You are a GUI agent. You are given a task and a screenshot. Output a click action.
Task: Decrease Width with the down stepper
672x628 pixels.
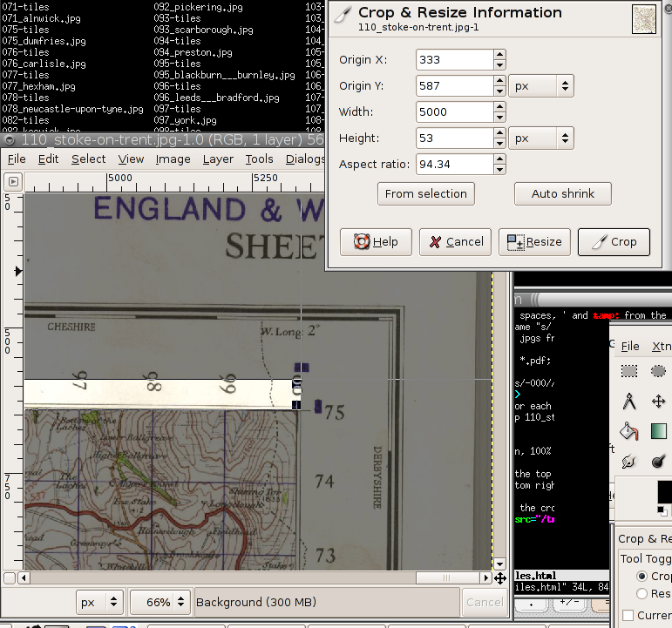[499, 117]
